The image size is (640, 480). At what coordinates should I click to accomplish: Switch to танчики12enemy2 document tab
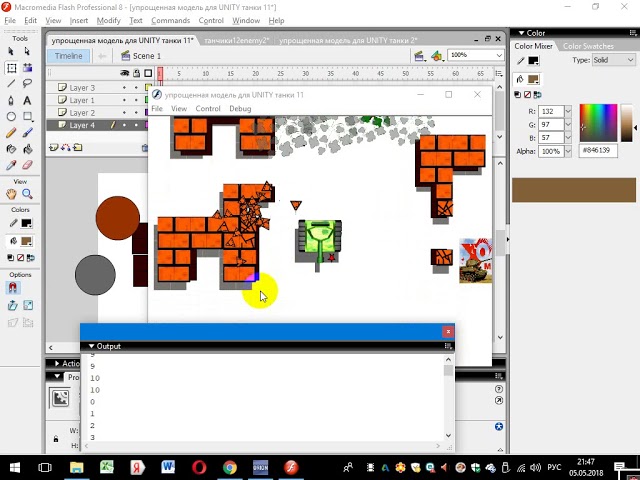[236, 40]
